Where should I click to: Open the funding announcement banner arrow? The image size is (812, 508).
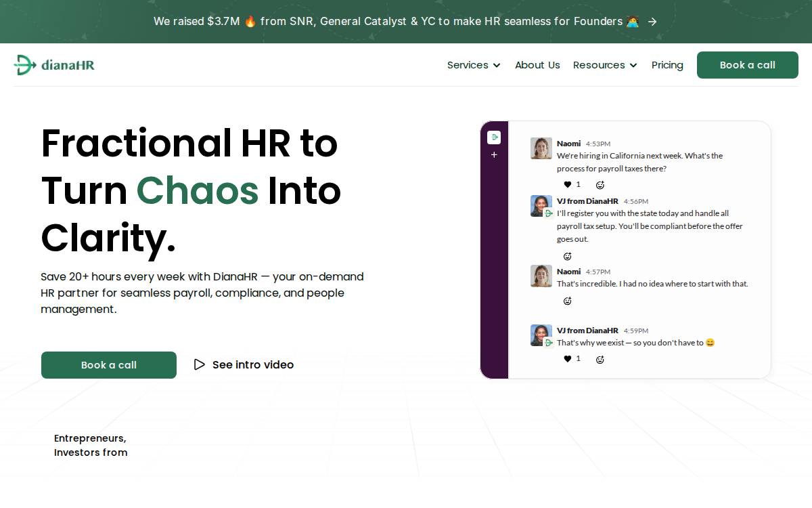[652, 22]
